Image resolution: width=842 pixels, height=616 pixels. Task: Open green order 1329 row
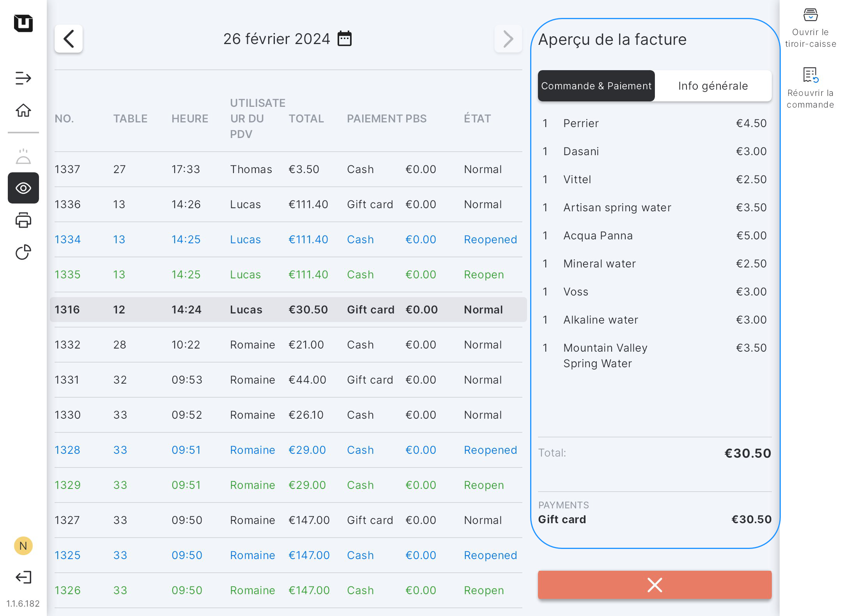tap(288, 485)
